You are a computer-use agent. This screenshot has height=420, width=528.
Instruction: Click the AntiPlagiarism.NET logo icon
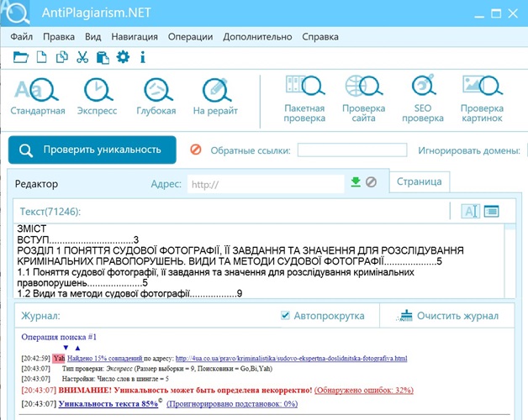(x=15, y=13)
